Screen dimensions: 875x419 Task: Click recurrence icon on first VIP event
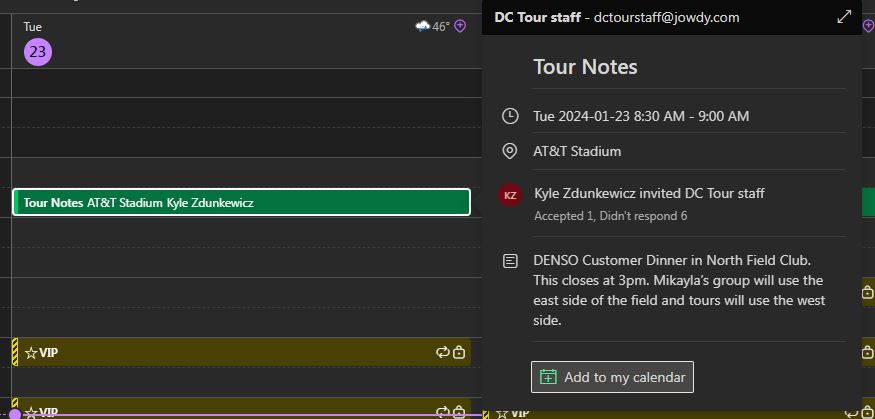pyautogui.click(x=442, y=352)
